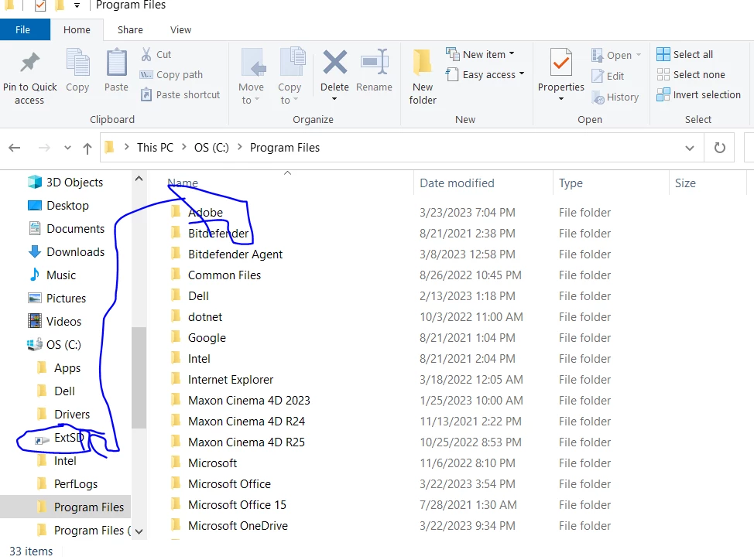
Task: Click Copy path in Clipboard group
Action: (172, 75)
